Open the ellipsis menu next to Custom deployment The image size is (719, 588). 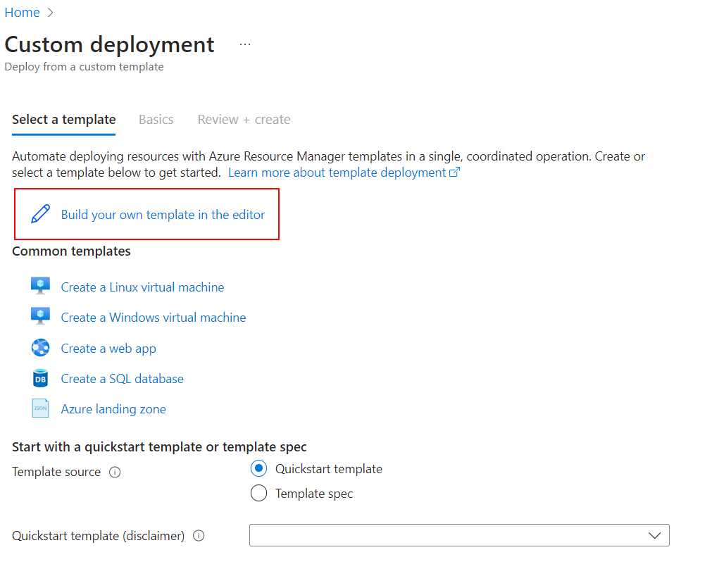245,44
